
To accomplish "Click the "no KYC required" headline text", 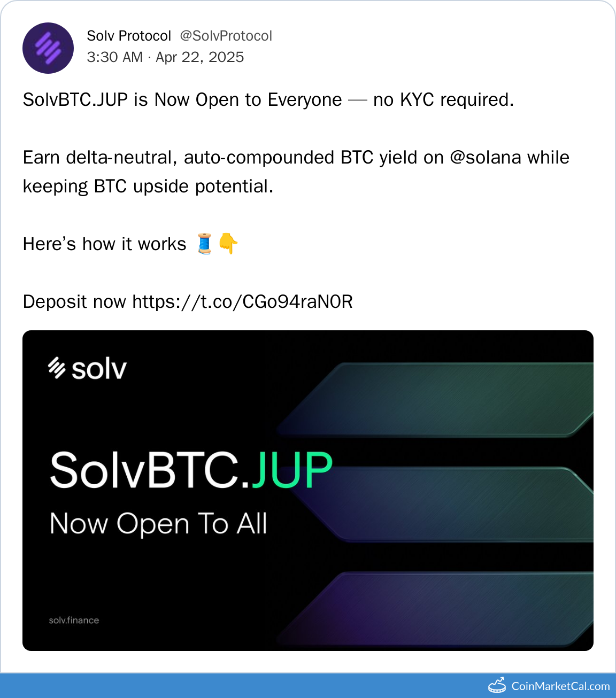I will pyautogui.click(x=443, y=100).
